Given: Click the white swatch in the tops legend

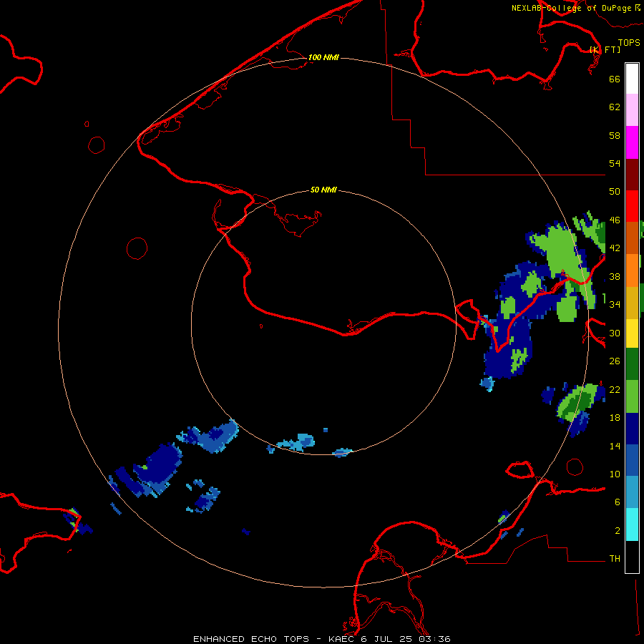Looking at the screenshot, I should point(632,79).
